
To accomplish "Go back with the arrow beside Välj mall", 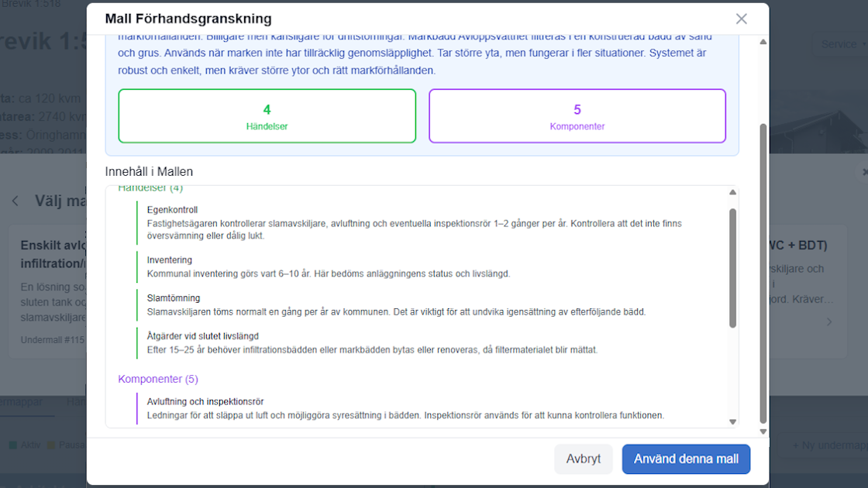I will (x=15, y=201).
